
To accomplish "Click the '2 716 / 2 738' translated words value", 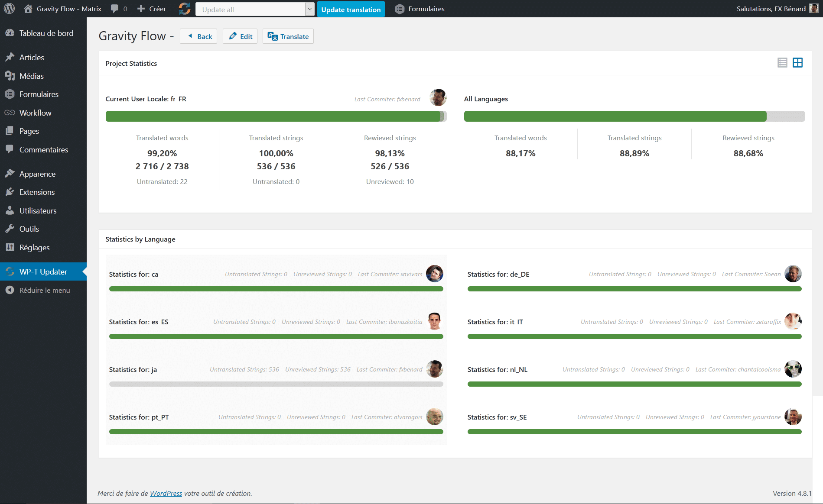I will point(162,166).
